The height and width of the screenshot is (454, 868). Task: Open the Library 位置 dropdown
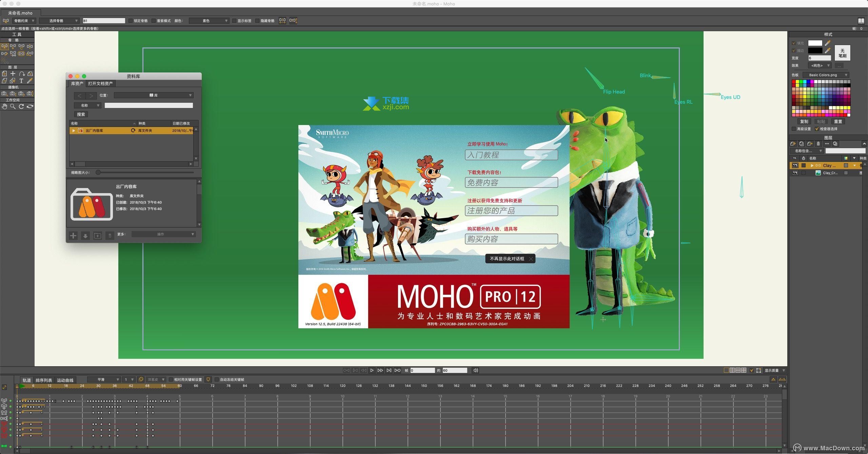[x=154, y=96]
